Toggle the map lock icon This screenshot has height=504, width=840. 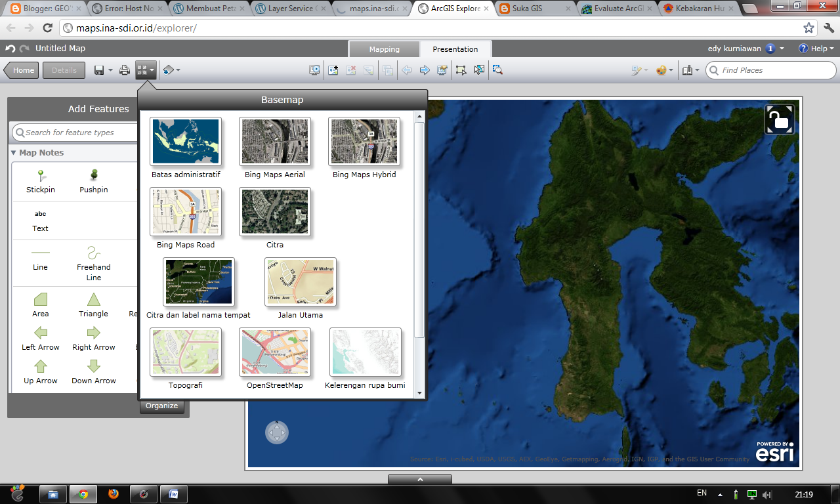780,119
